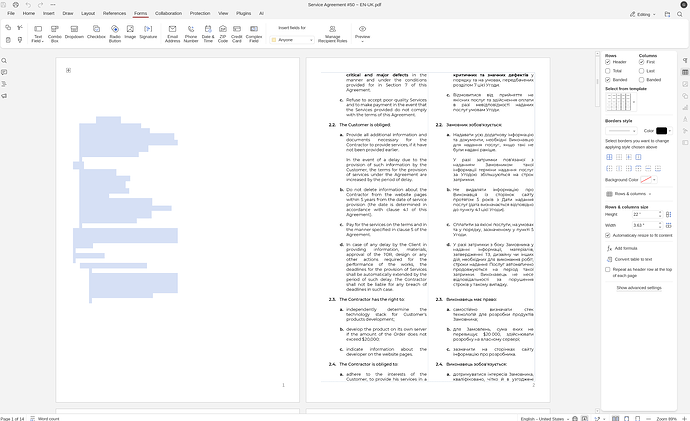Viewport: 690px width, 421px height.
Task: Switch to the Collaboration tab
Action: (169, 14)
